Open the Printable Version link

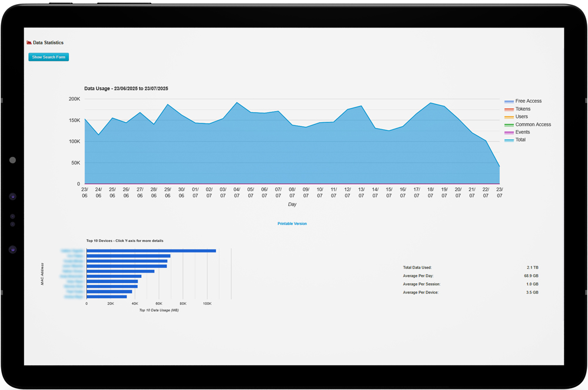tap(292, 223)
